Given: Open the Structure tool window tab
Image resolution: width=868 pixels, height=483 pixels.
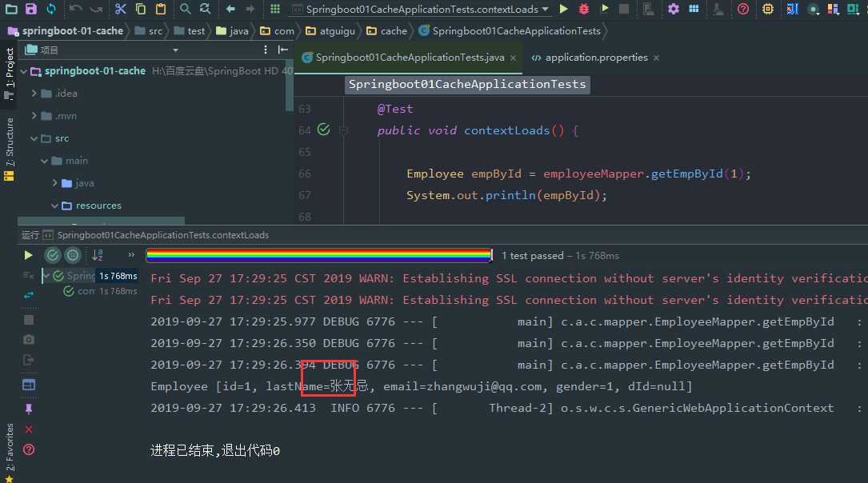Looking at the screenshot, I should [9, 148].
